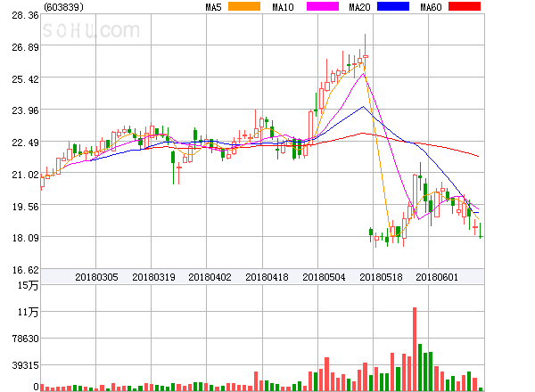Click the blue MA20 legend swatch
535x392 pixels.
393,6
